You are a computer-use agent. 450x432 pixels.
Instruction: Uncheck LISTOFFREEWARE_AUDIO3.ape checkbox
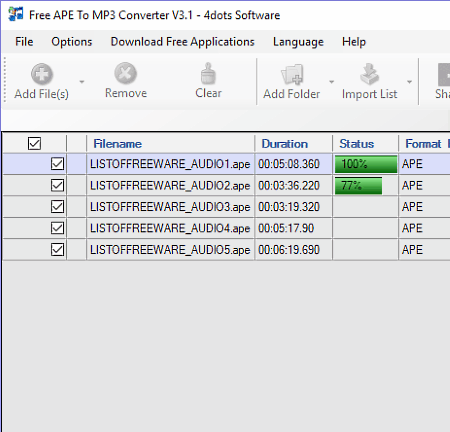(x=57, y=207)
